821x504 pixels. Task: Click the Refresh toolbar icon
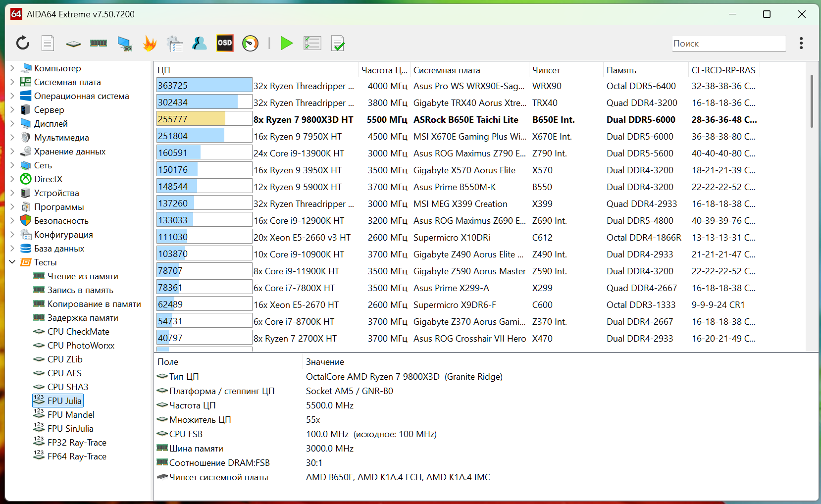click(23, 43)
